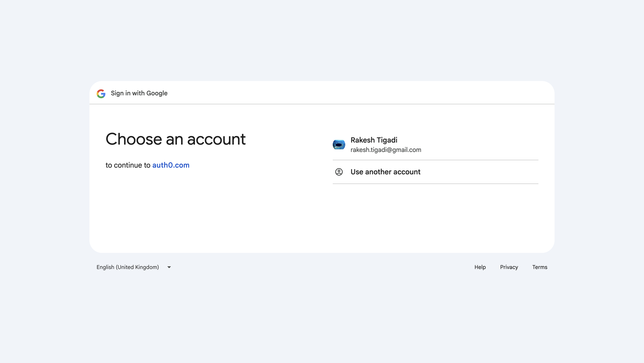
Task: Click Rakesh Tigadi's profile avatar
Action: coord(339,145)
